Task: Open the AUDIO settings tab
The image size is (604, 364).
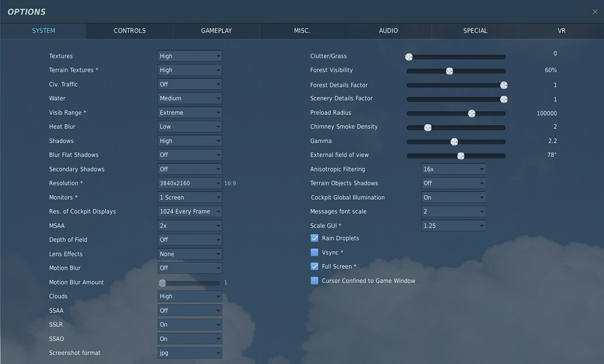Action: 388,31
